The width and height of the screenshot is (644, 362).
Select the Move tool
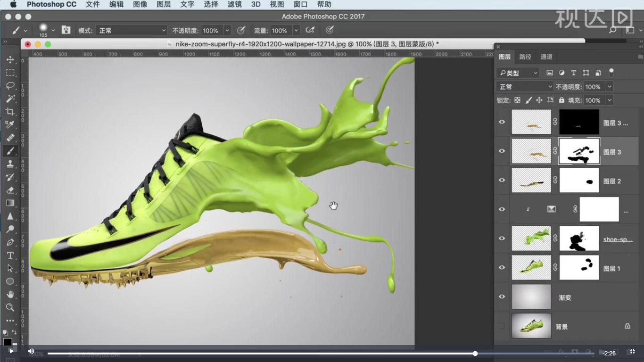10,60
